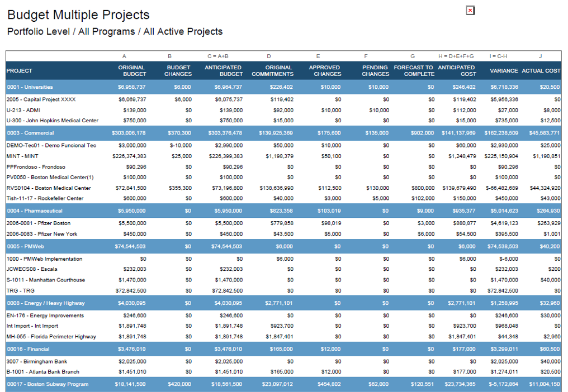Open EN-176 - Energy Improvements project
The width and height of the screenshot is (568, 392).
click(x=45, y=315)
